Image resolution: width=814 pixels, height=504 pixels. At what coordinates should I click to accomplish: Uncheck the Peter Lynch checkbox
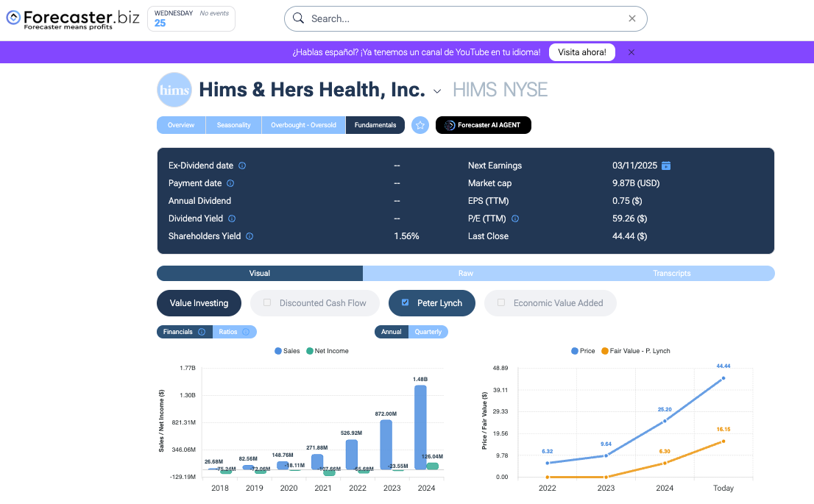pyautogui.click(x=405, y=302)
